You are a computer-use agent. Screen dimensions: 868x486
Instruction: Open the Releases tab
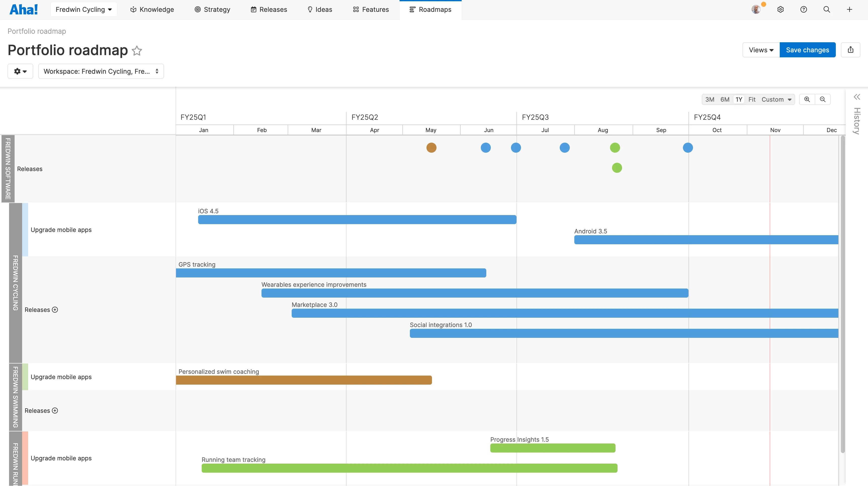click(x=269, y=9)
